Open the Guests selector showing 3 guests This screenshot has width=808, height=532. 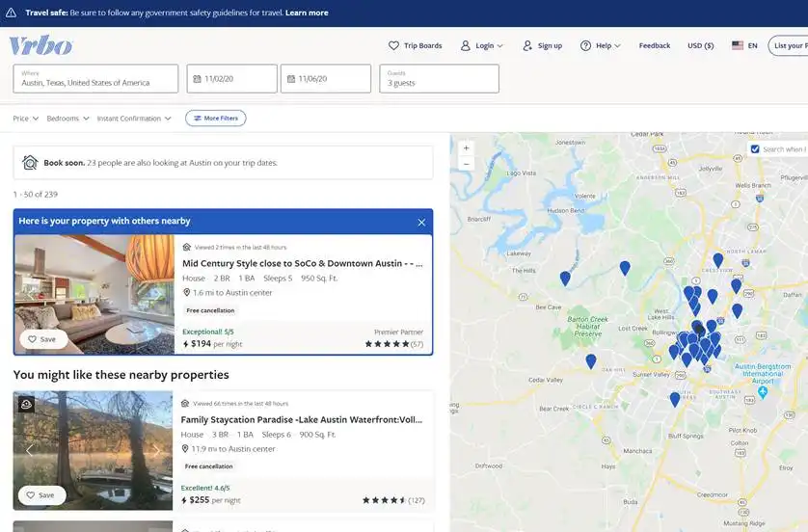[x=439, y=79]
